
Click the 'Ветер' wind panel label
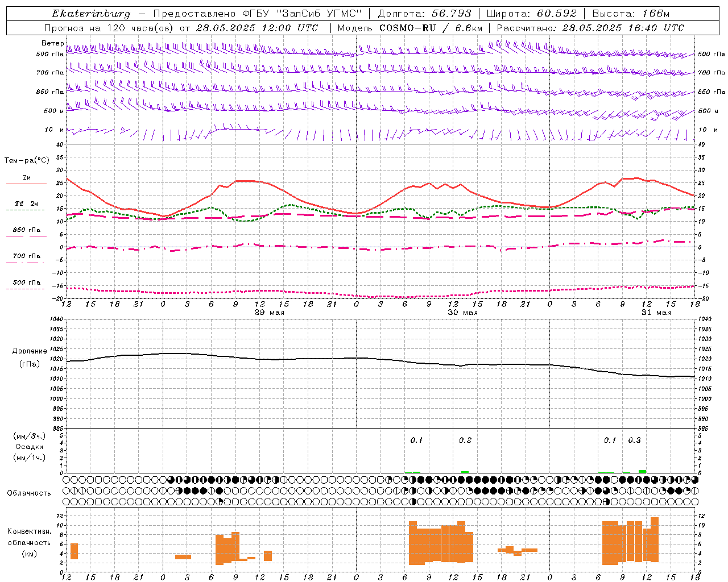[x=52, y=43]
